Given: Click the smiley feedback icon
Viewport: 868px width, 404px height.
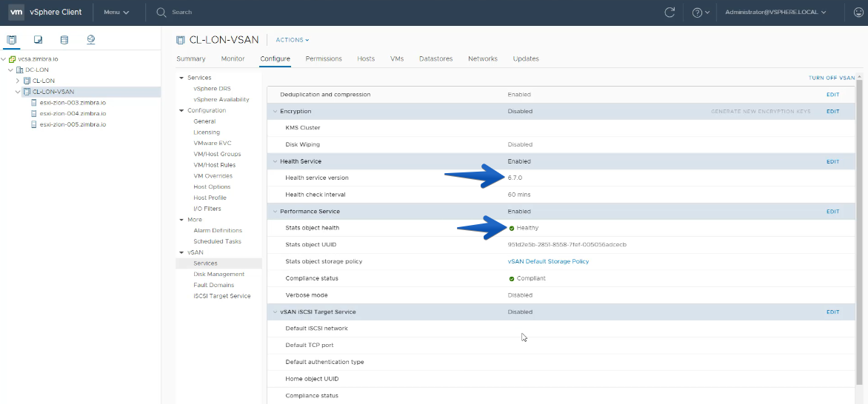Looking at the screenshot, I should coord(858,12).
